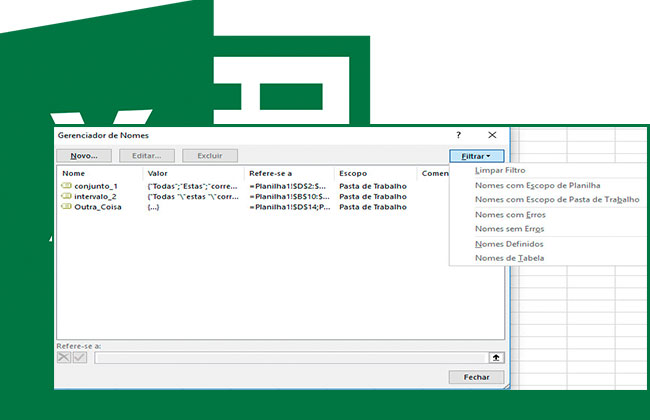This screenshot has height=420, width=650.
Task: Close the Gerenciador de Nomes dialog
Action: pos(492,135)
